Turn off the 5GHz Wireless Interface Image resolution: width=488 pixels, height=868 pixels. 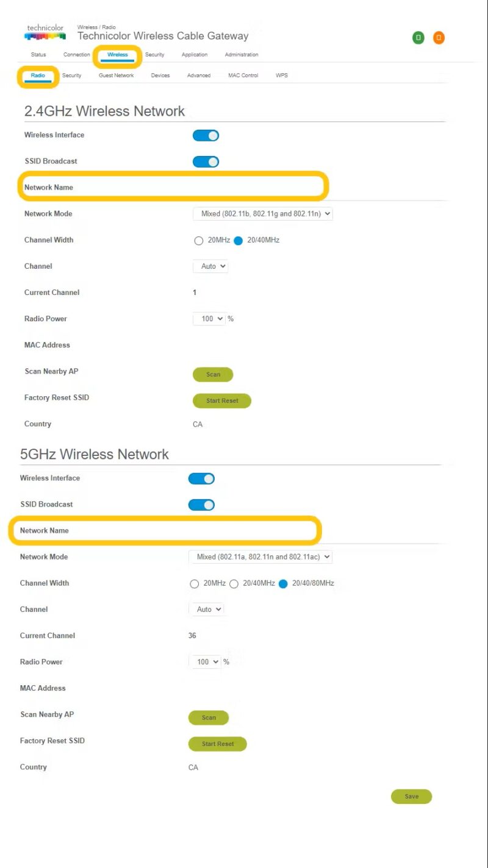point(201,478)
